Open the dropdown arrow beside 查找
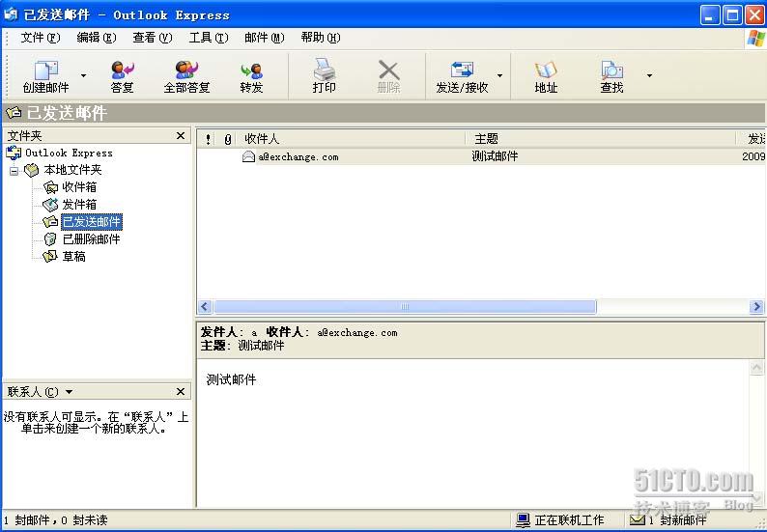The image size is (767, 532). (x=649, y=75)
